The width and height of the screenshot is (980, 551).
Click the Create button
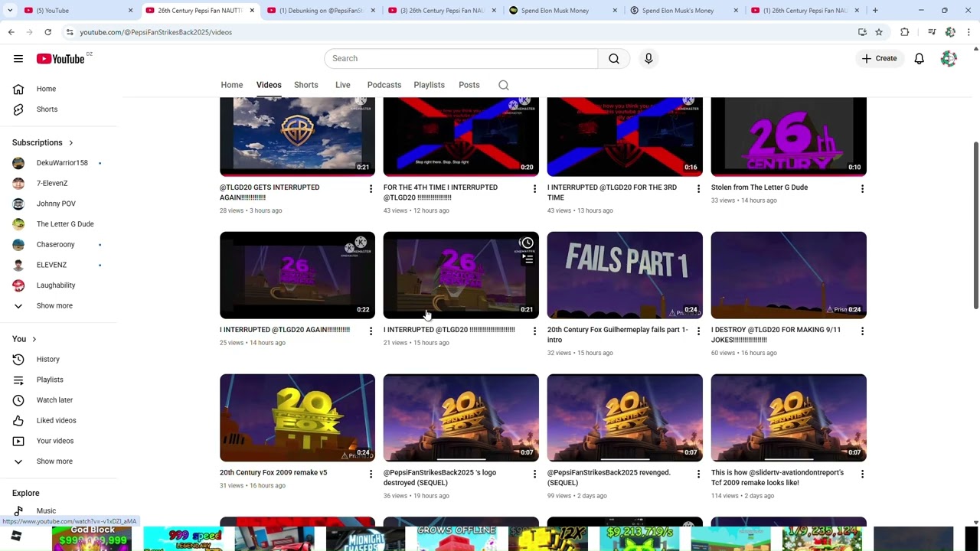(879, 59)
